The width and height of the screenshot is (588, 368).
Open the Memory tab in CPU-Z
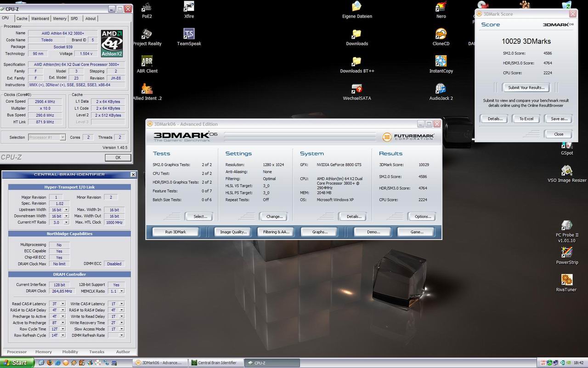(60, 19)
